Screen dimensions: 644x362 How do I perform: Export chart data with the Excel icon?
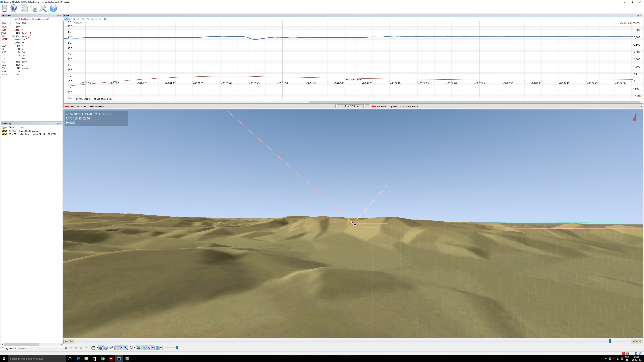pyautogui.click(x=105, y=19)
